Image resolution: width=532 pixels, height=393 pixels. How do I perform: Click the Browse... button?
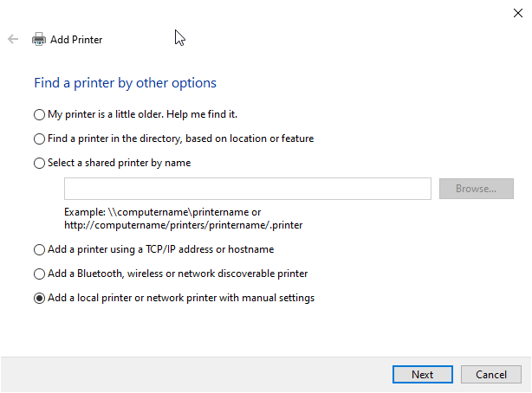pyautogui.click(x=476, y=189)
